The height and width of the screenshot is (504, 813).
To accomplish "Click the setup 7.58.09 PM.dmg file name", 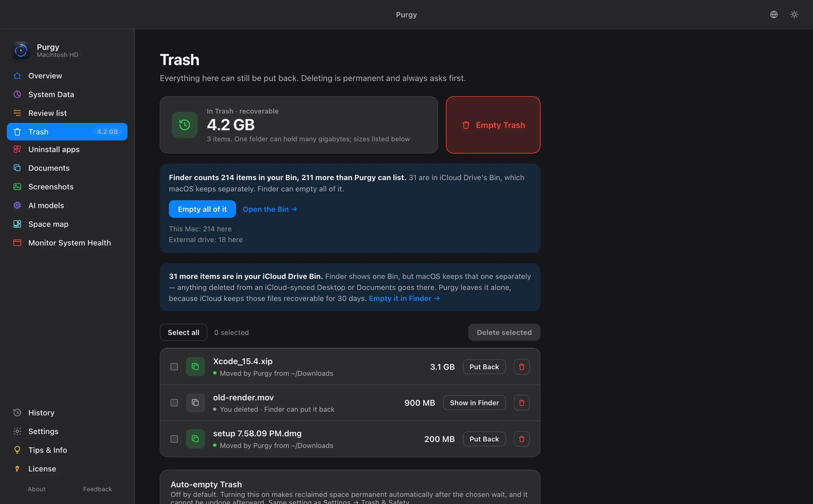I will [x=257, y=433].
